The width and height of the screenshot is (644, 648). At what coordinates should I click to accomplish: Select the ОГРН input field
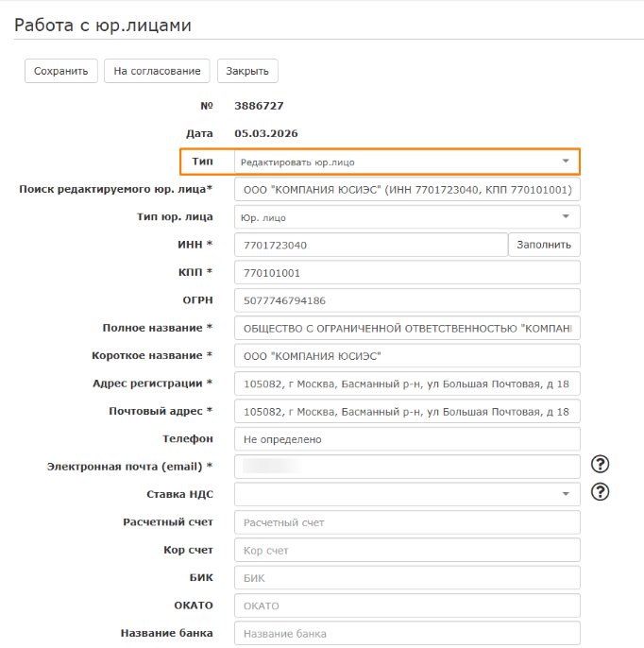click(x=406, y=300)
